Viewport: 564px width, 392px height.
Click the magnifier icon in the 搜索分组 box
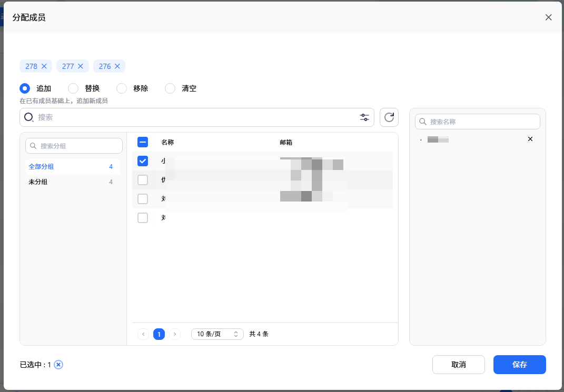(x=34, y=146)
